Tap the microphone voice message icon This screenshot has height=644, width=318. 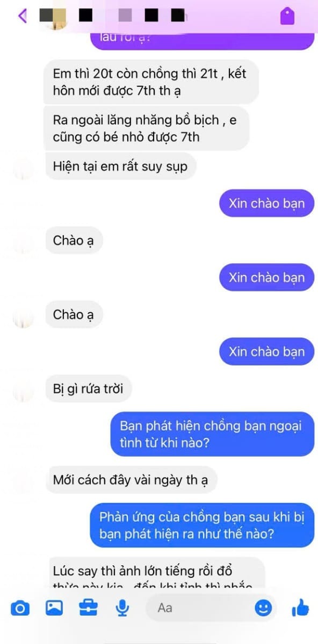click(x=122, y=608)
